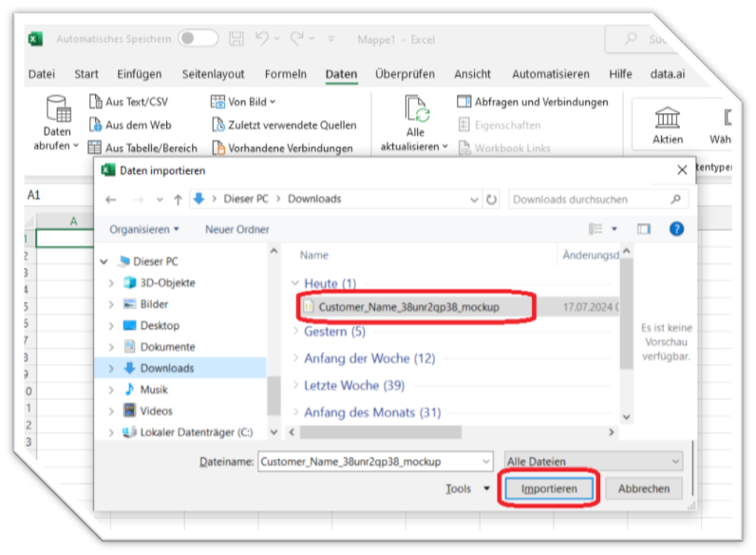Screen dimensions: 756x555
Task: Click the dialog's refresh folder icon
Action: pos(491,200)
